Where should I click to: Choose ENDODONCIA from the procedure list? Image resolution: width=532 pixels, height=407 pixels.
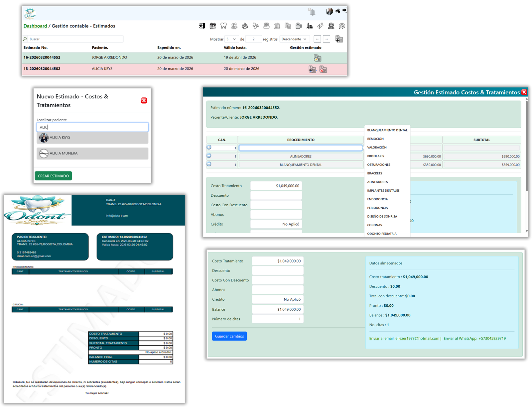(x=377, y=199)
